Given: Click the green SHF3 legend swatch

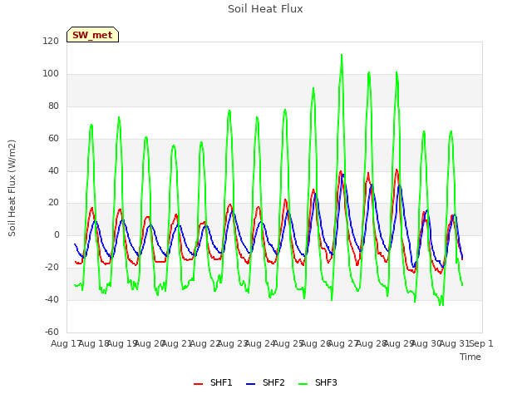Looking at the screenshot, I should [303, 384].
